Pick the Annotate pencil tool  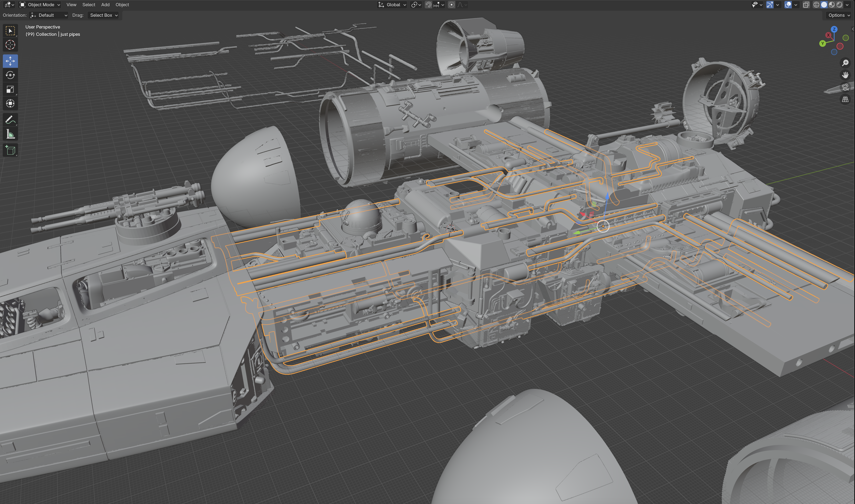[10, 120]
